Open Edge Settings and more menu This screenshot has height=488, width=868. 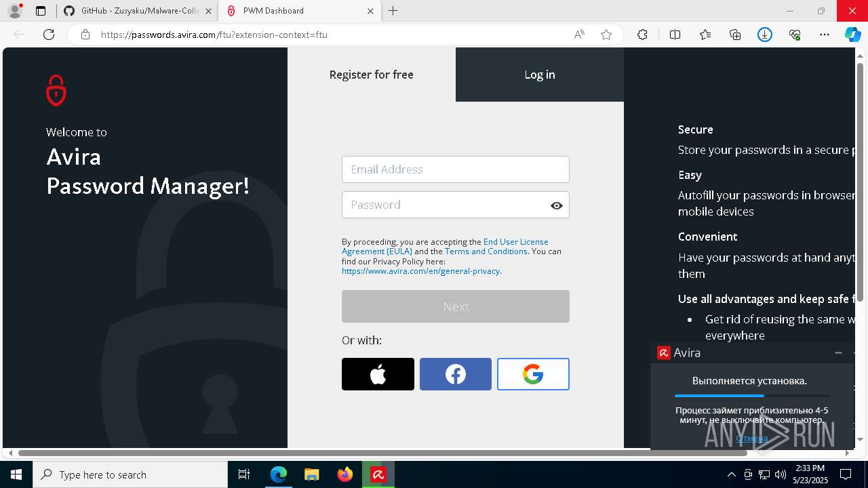(x=825, y=35)
